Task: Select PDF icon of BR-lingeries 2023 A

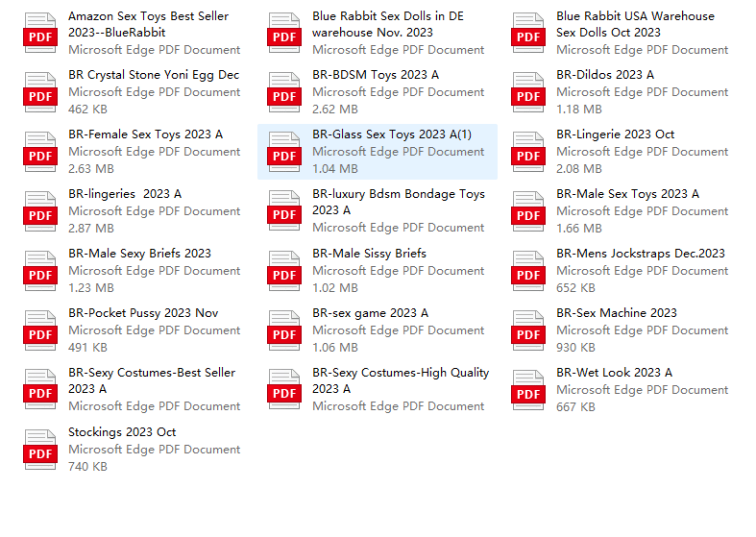Action: pos(40,211)
